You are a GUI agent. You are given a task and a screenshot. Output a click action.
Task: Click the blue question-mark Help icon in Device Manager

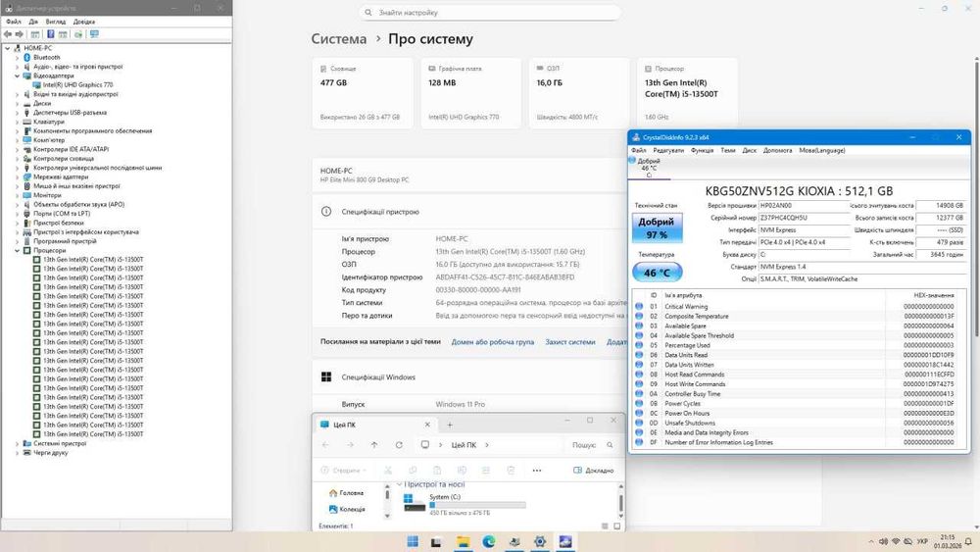point(51,34)
